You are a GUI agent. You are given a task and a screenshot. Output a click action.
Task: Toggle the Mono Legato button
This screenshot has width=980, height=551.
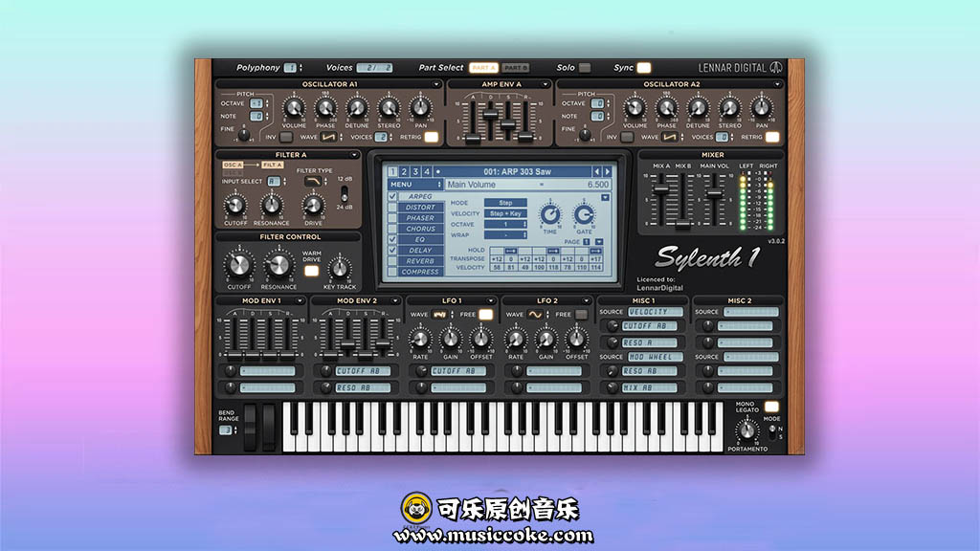(772, 408)
